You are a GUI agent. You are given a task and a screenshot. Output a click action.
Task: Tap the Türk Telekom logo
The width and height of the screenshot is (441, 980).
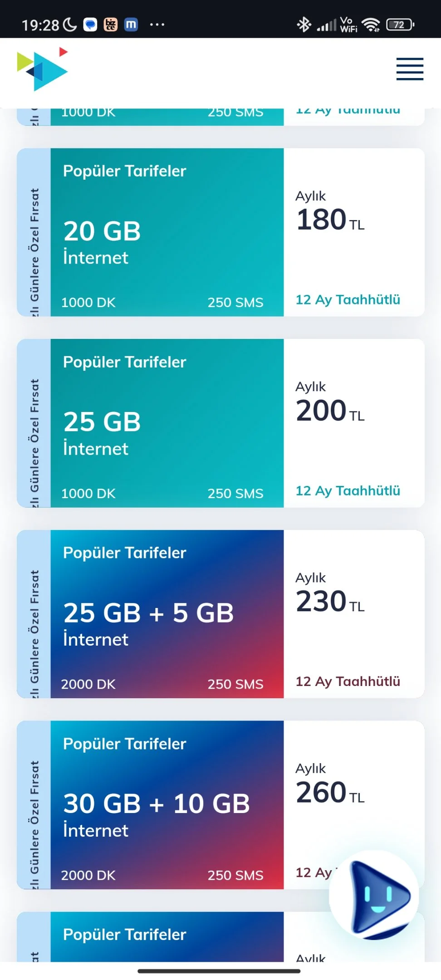click(43, 69)
